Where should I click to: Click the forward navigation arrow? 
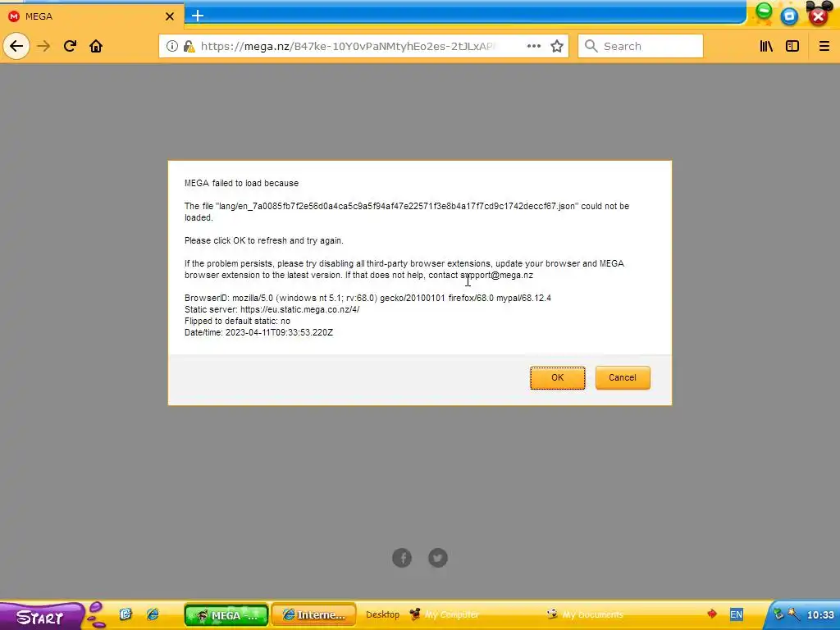point(43,46)
